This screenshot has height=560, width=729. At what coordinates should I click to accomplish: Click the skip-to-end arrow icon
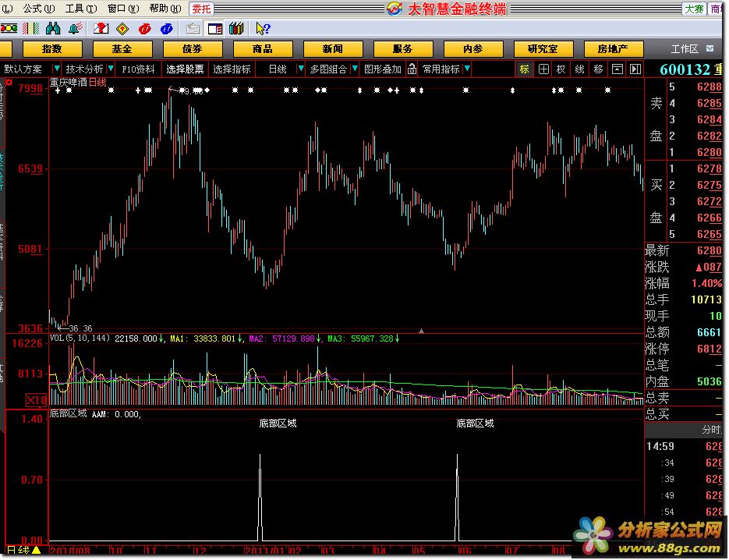[635, 69]
